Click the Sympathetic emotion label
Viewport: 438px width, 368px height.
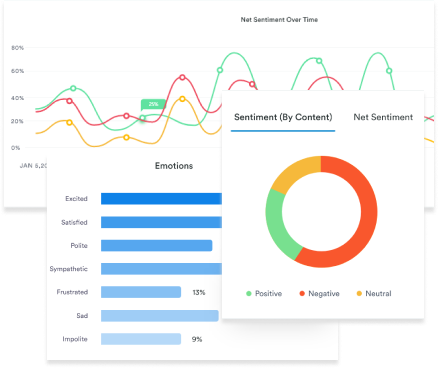pos(69,269)
